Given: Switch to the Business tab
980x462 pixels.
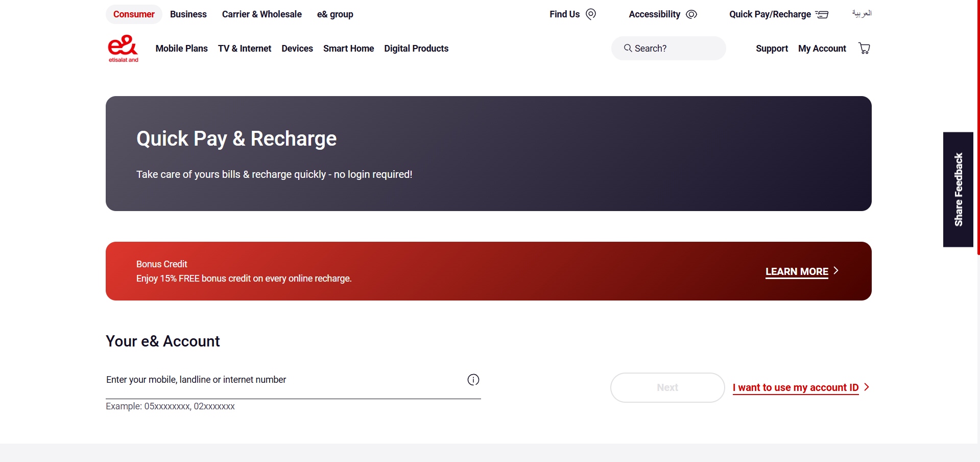Looking at the screenshot, I should tap(188, 14).
